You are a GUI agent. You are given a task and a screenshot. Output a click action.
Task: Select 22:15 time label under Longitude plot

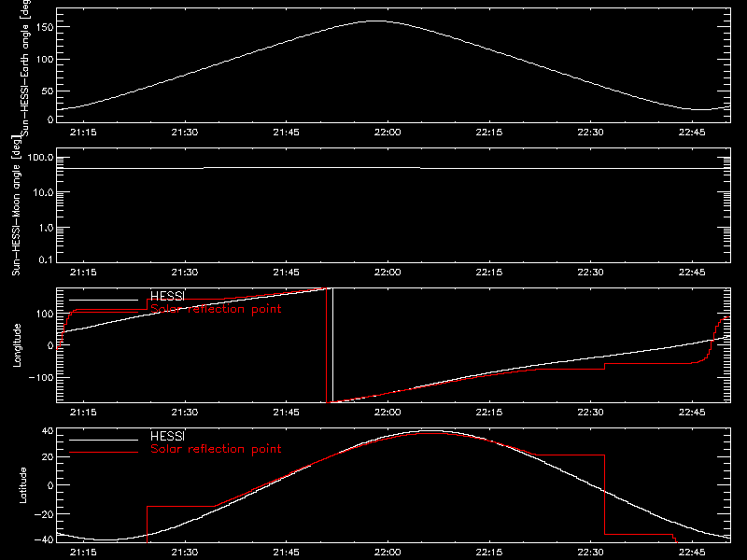tap(488, 413)
